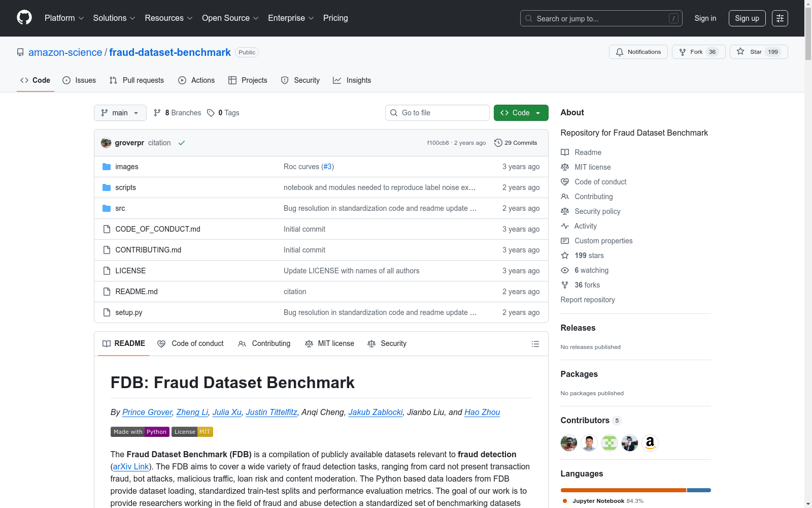
Task: Click the License MIT badge
Action: pyautogui.click(x=192, y=432)
